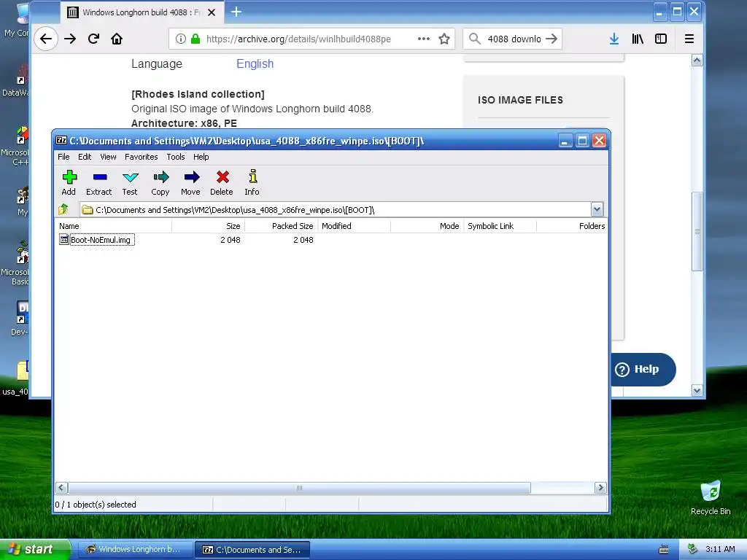747x560 pixels.
Task: Submit the search with the arrow button
Action: [551, 39]
